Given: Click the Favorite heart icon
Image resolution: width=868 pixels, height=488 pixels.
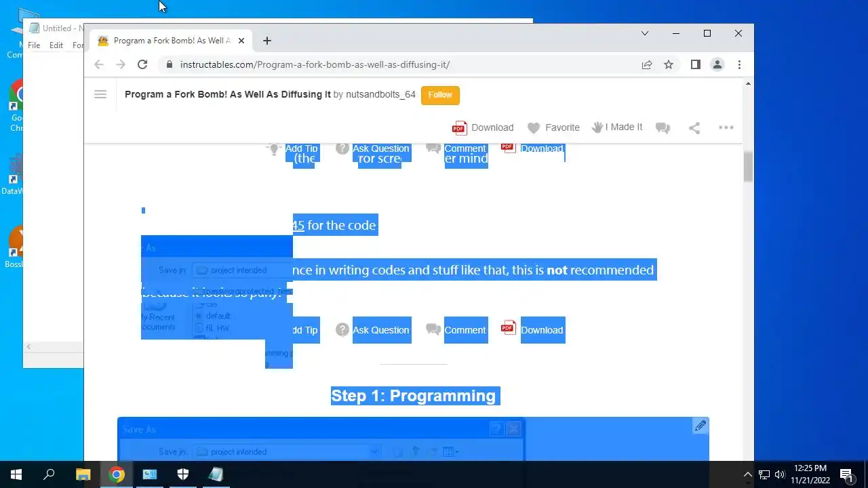Looking at the screenshot, I should pyautogui.click(x=534, y=127).
